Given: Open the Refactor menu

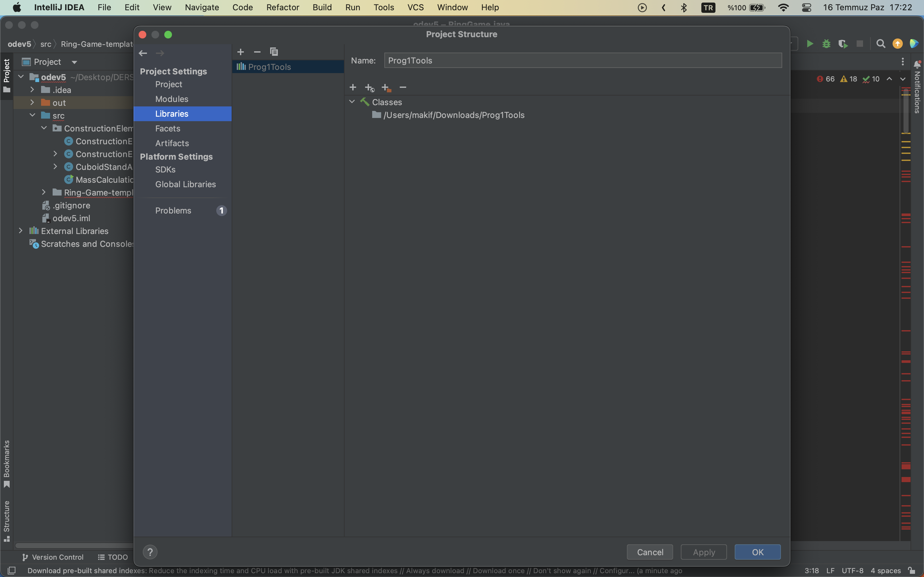Looking at the screenshot, I should (x=283, y=7).
